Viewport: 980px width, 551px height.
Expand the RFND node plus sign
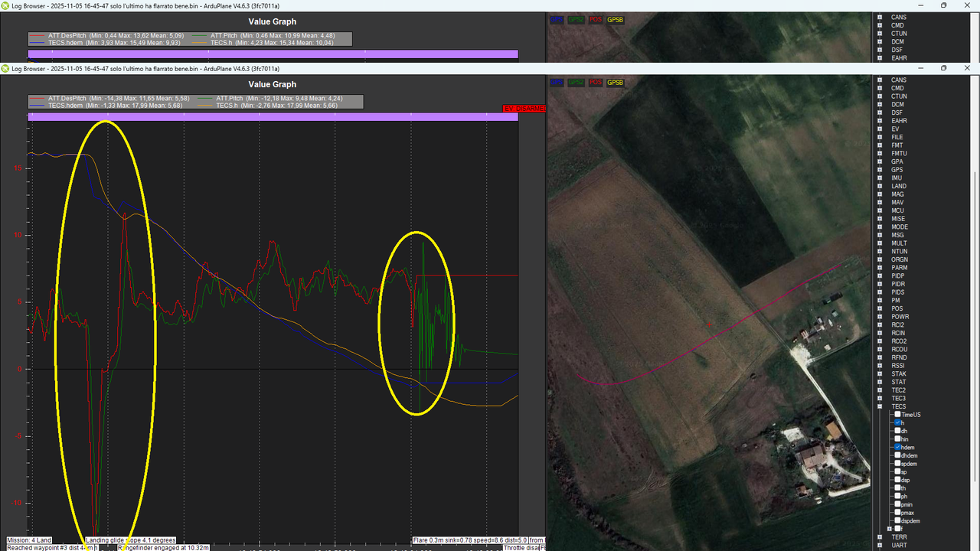point(880,357)
